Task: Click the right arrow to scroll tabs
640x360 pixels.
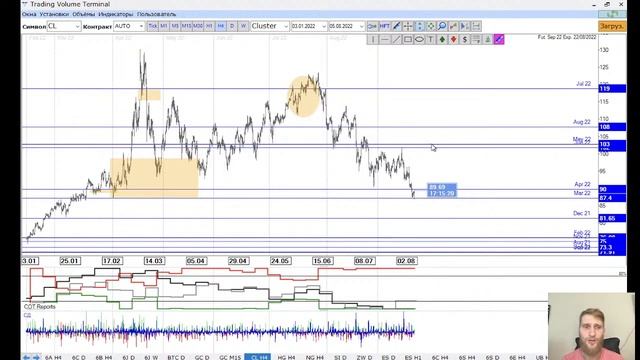Action: point(36,357)
